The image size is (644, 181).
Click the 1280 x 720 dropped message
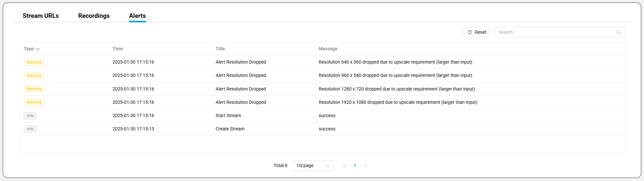(397, 89)
